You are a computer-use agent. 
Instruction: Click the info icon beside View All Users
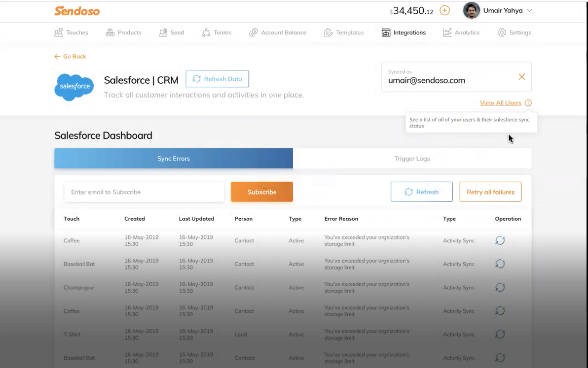point(528,102)
